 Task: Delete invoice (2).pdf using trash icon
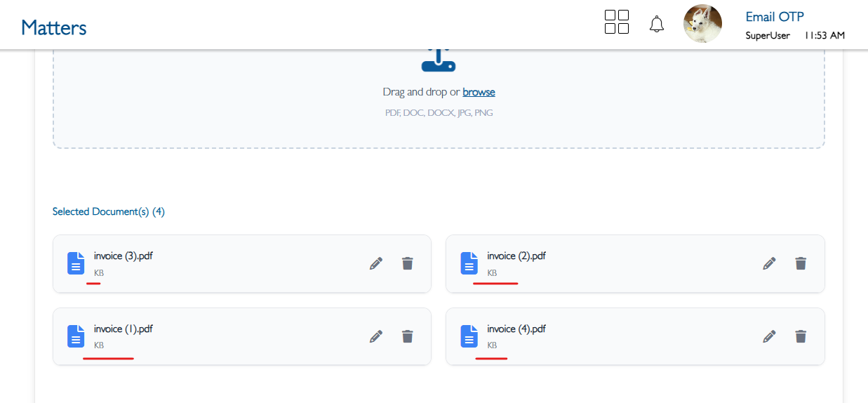(x=801, y=263)
